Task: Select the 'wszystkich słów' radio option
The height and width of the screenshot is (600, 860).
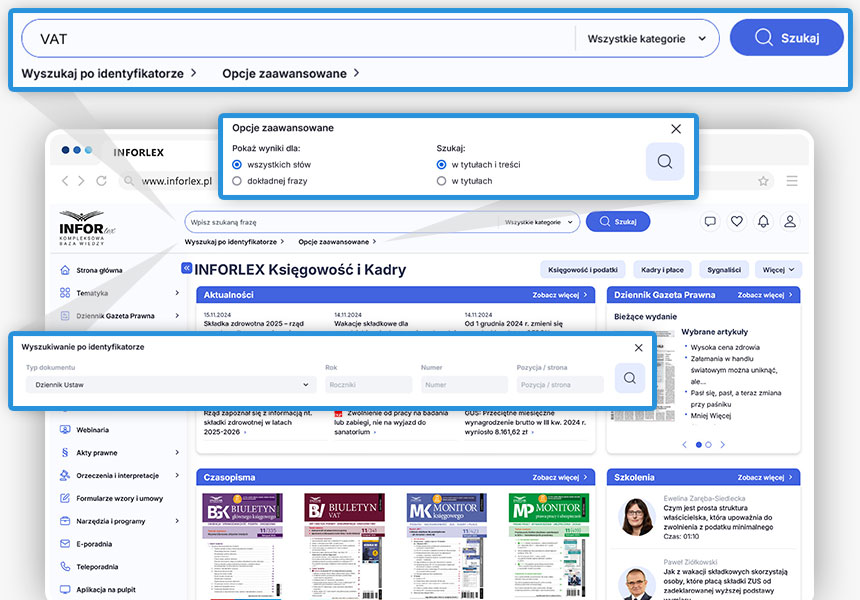Action: [x=237, y=164]
